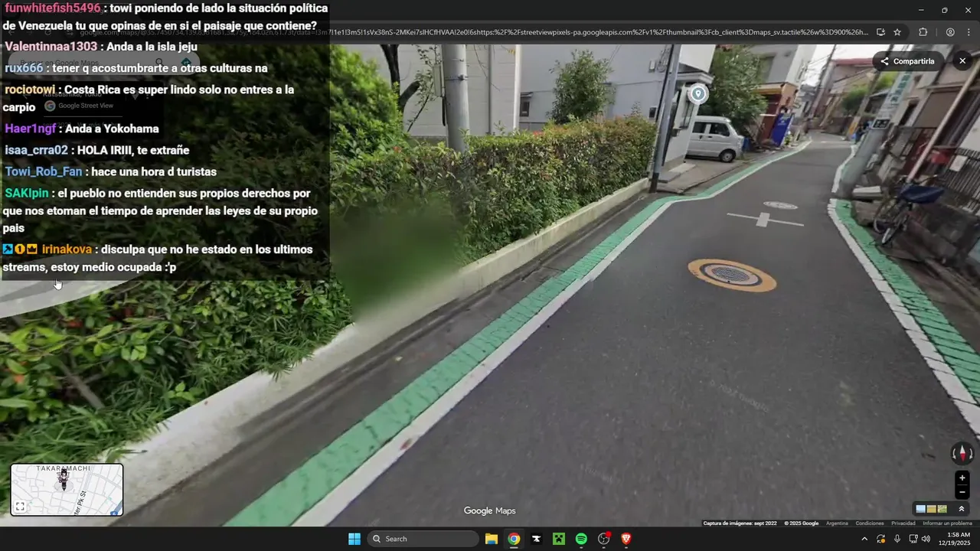The width and height of the screenshot is (980, 551).
Task: Open File Explorer from the taskbar
Action: pyautogui.click(x=492, y=539)
